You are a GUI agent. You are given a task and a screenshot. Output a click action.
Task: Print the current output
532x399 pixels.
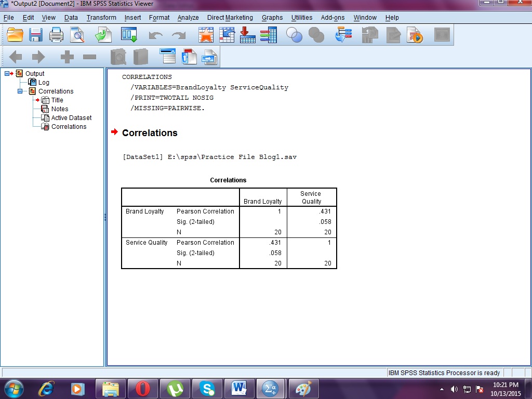[x=56, y=35]
